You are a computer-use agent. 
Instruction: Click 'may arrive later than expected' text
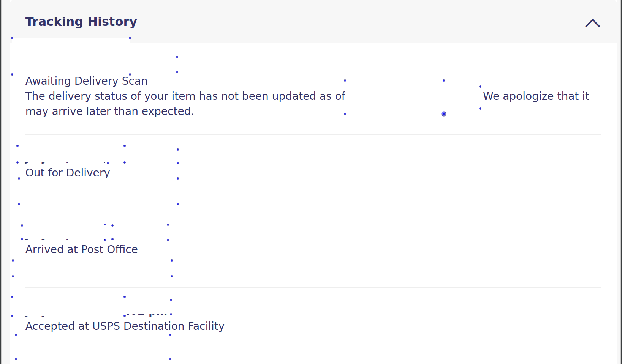(109, 111)
